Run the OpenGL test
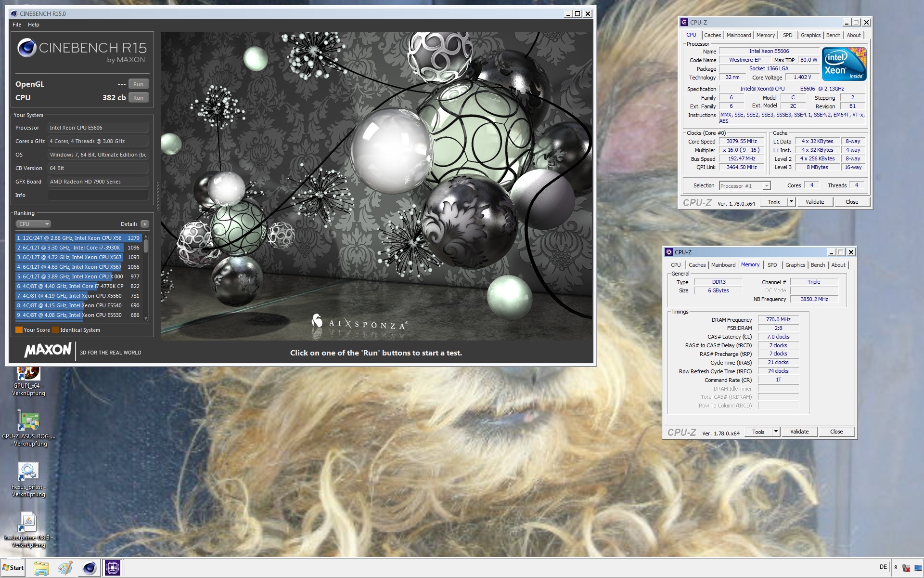The width and height of the screenshot is (924, 578). 138,84
